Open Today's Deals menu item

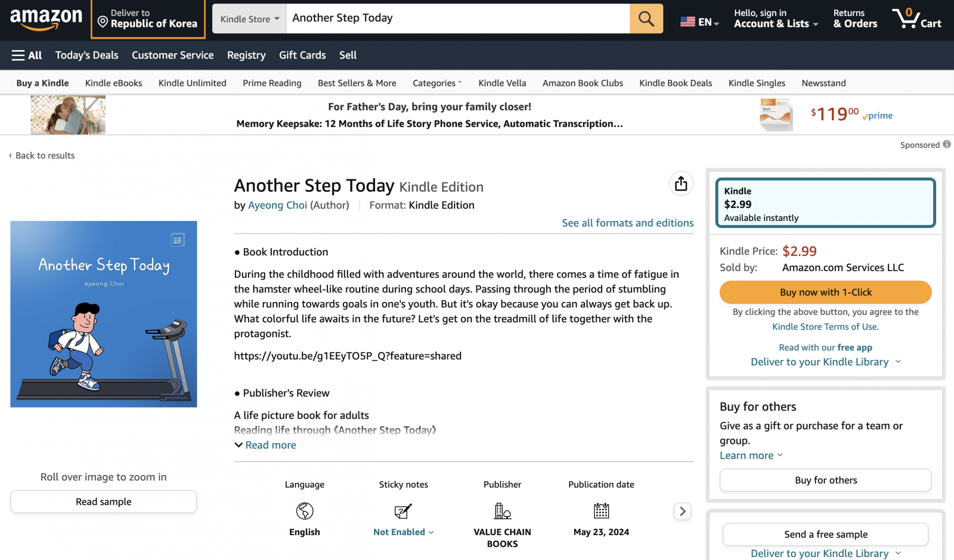point(86,55)
